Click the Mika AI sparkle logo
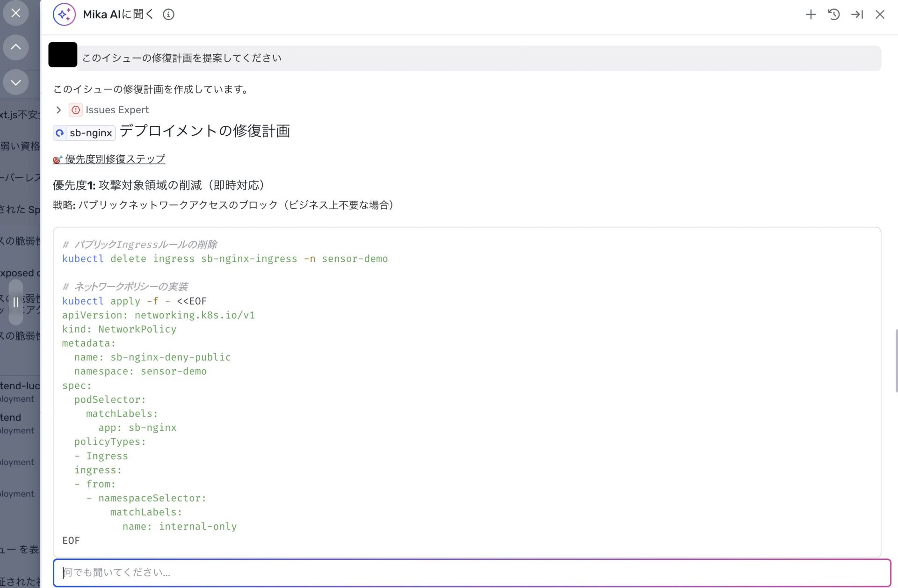This screenshot has height=588, width=898. 64,15
